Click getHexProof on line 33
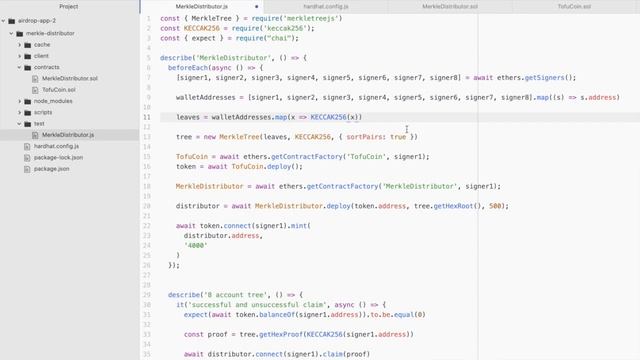The width and height of the screenshot is (640, 360). [x=281, y=334]
